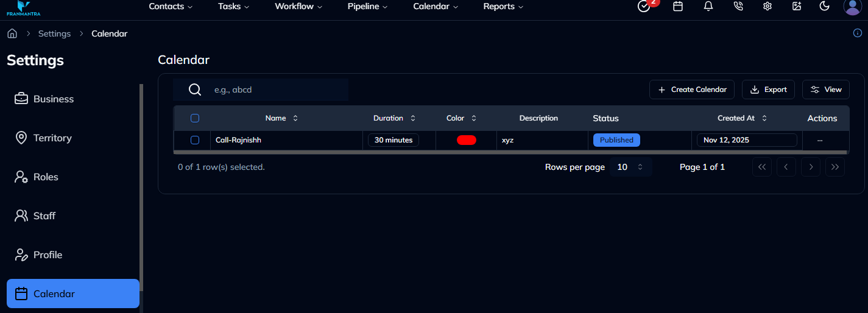Sort table by Created At column
868x313 pixels.
click(743, 118)
